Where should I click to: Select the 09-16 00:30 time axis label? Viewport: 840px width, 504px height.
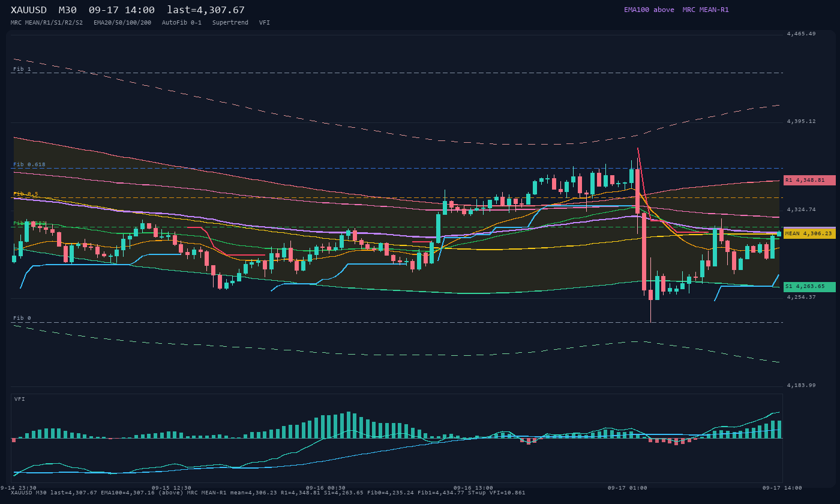[326, 488]
